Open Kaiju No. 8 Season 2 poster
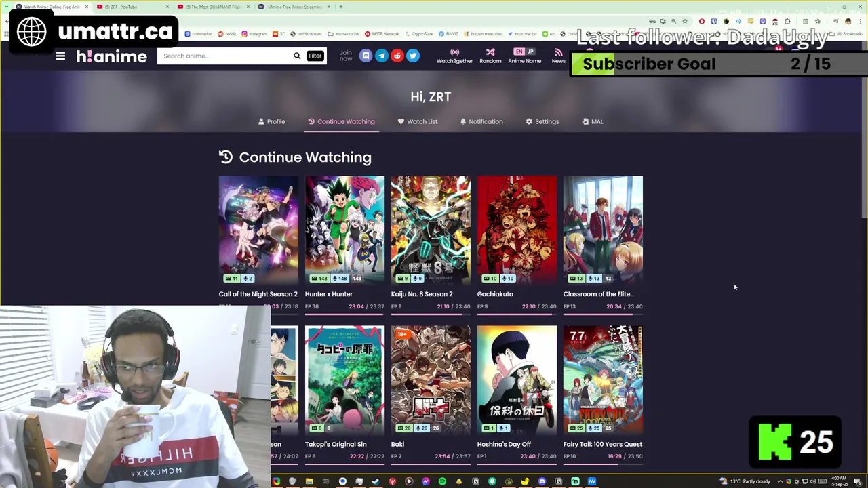The image size is (868, 488). [431, 230]
